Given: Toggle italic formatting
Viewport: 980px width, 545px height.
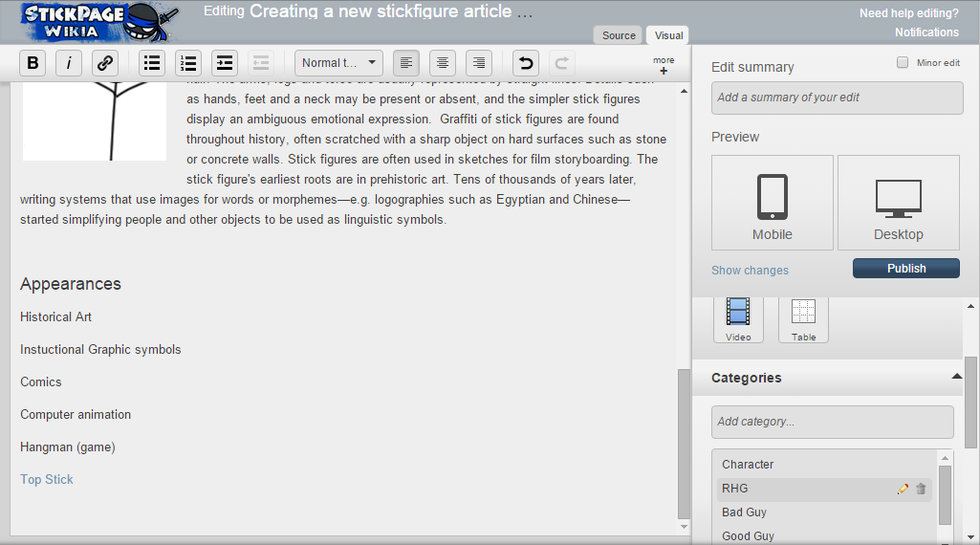Looking at the screenshot, I should [69, 63].
